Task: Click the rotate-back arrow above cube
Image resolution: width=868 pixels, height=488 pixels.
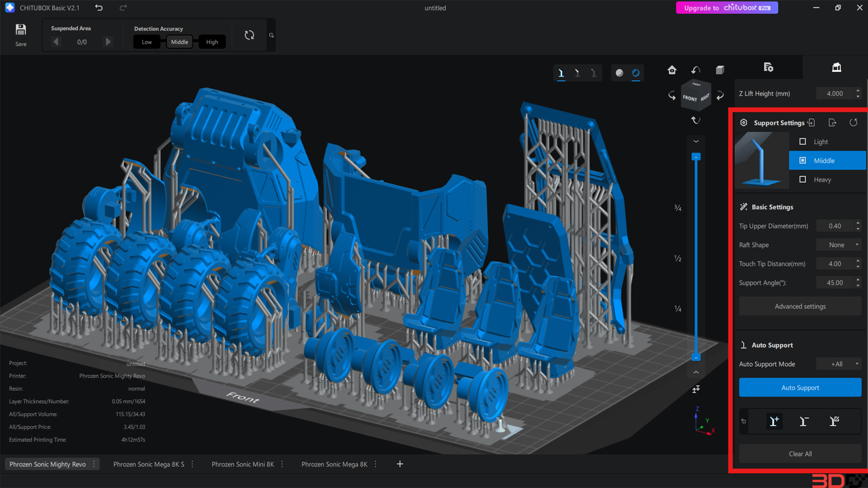Action: click(x=696, y=70)
